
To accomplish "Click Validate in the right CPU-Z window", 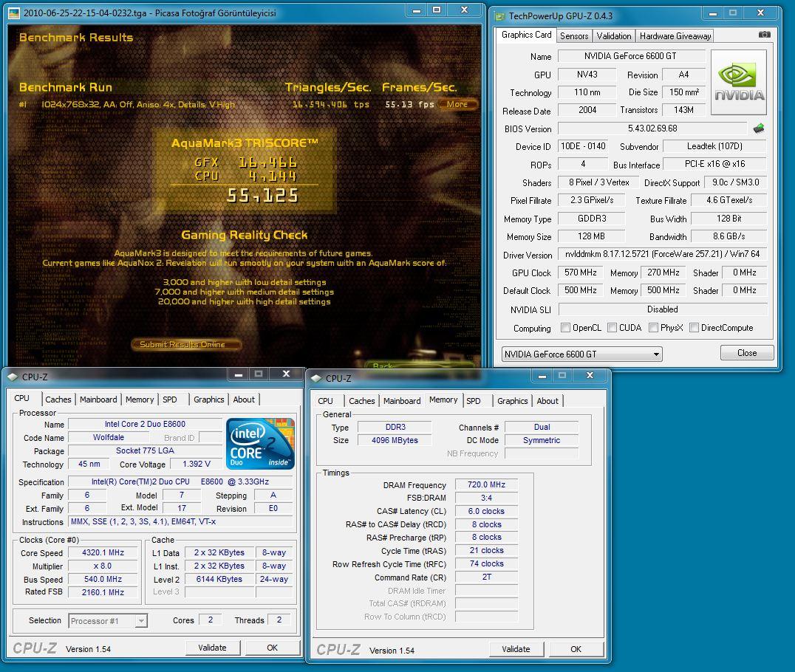I will [516, 649].
